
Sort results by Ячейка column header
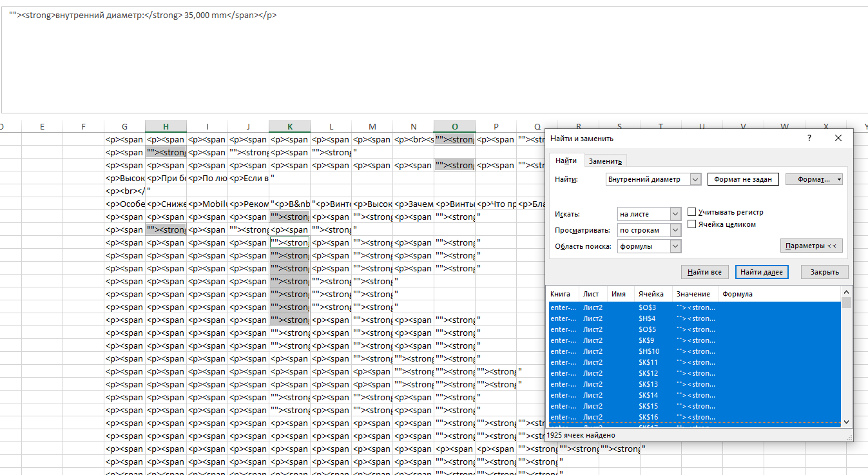click(653, 294)
